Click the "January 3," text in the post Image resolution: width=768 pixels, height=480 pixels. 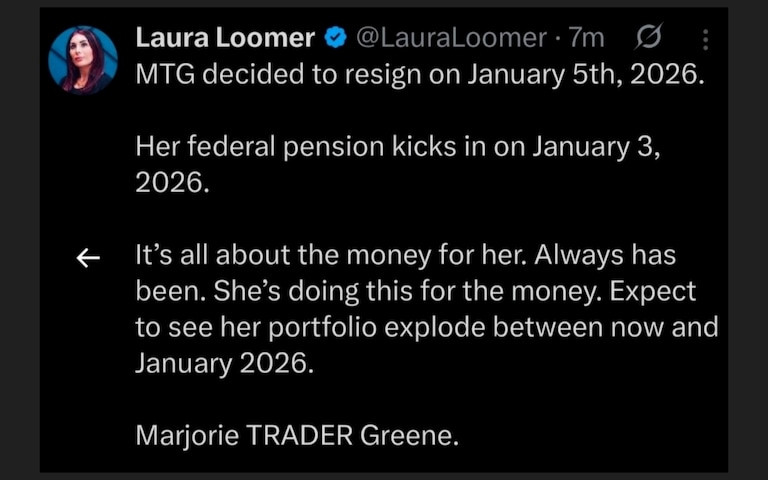point(596,149)
